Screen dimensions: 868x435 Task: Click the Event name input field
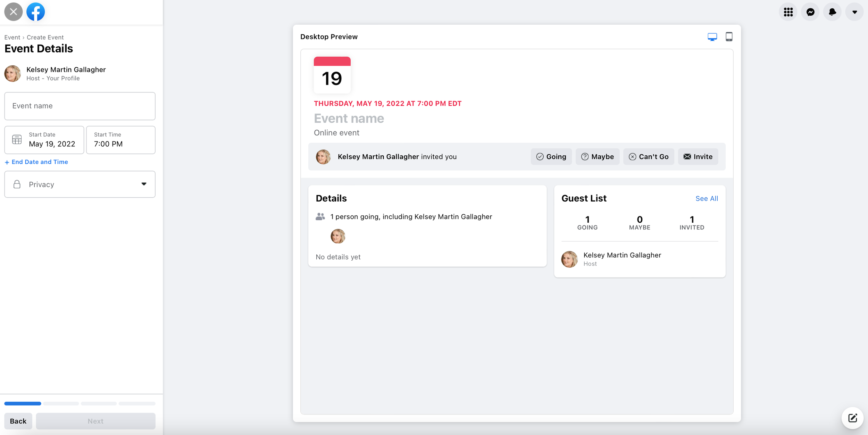click(x=79, y=106)
